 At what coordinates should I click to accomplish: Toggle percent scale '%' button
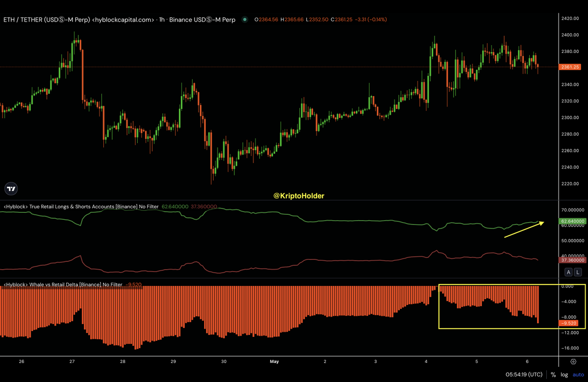click(553, 374)
